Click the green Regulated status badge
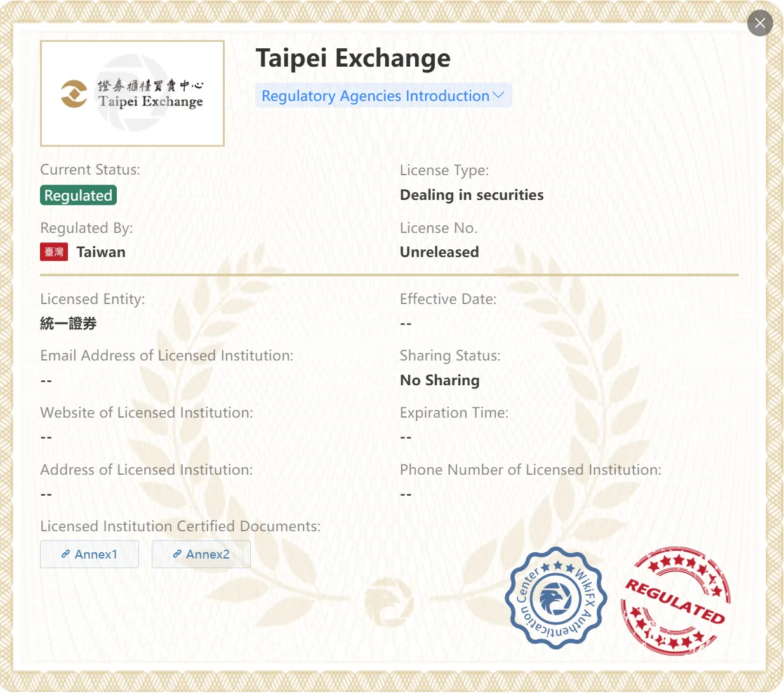Viewport: 784px width, 695px height. coord(78,195)
